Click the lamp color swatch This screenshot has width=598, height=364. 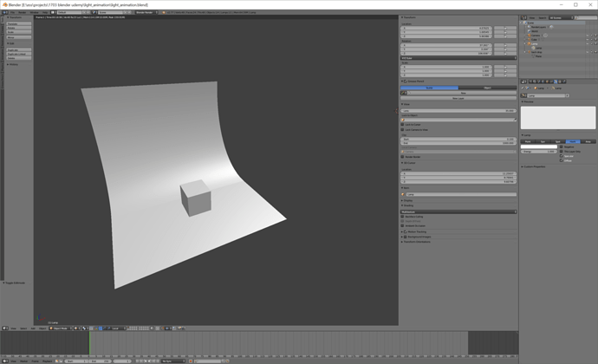point(539,146)
